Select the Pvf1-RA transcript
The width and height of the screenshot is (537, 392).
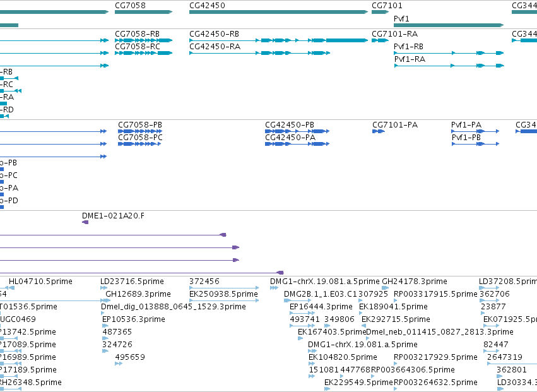point(449,66)
